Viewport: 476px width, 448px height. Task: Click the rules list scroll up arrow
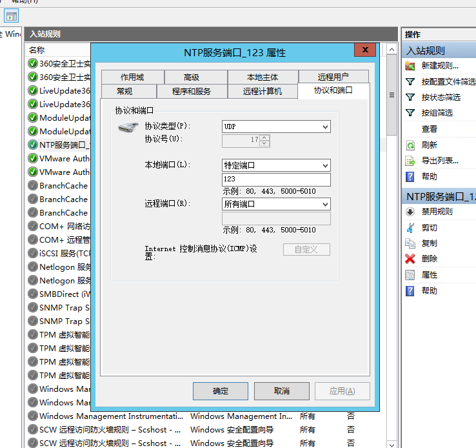click(392, 50)
